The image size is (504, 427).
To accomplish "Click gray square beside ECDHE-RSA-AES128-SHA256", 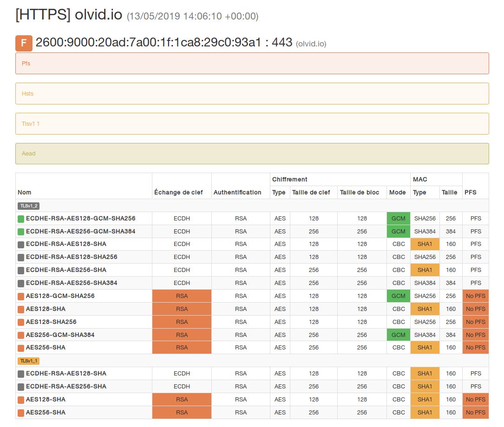I will click(21, 257).
